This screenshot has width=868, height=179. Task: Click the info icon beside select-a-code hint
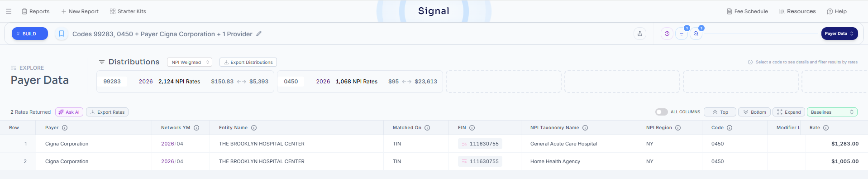tap(750, 62)
